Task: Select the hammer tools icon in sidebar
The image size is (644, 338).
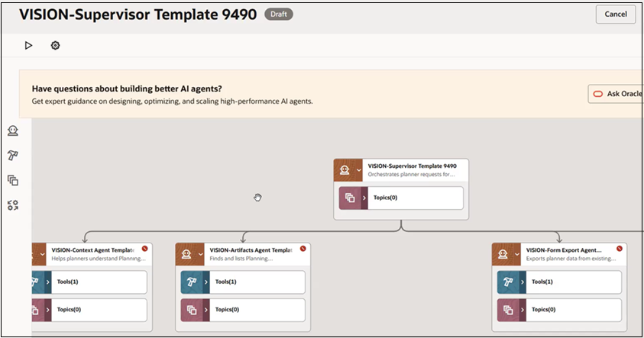Action: [x=13, y=156]
